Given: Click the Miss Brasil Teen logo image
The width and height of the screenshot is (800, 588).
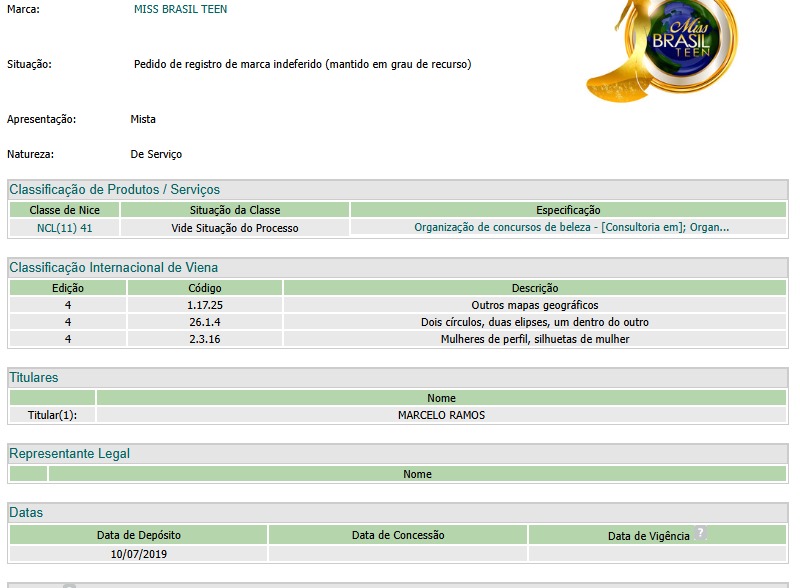Looking at the screenshot, I should click(x=662, y=50).
